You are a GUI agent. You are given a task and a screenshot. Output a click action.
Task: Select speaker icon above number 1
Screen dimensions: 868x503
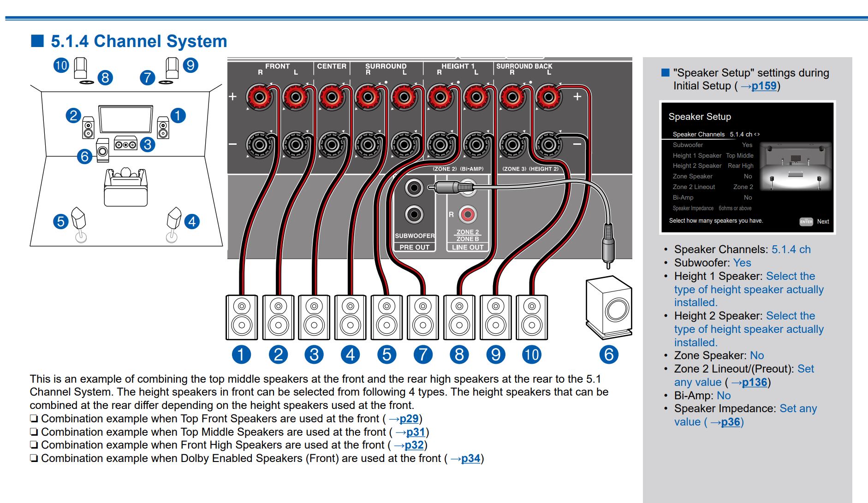pyautogui.click(x=241, y=318)
